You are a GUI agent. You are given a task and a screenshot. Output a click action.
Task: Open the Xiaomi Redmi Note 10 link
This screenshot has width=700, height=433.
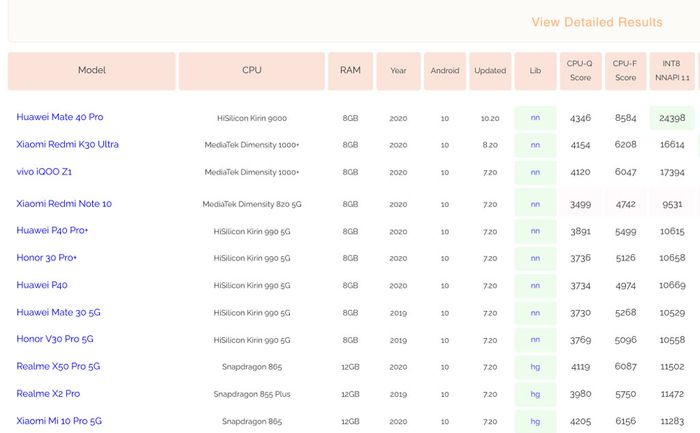[x=64, y=204]
